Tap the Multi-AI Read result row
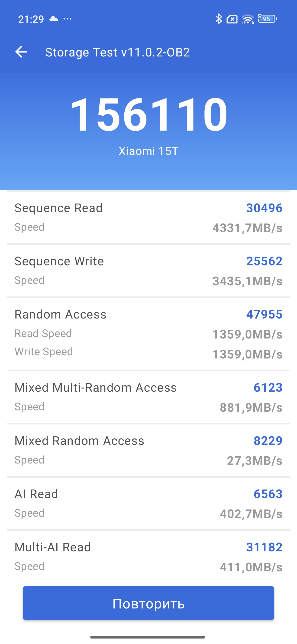The width and height of the screenshot is (297, 644). pyautogui.click(x=148, y=556)
